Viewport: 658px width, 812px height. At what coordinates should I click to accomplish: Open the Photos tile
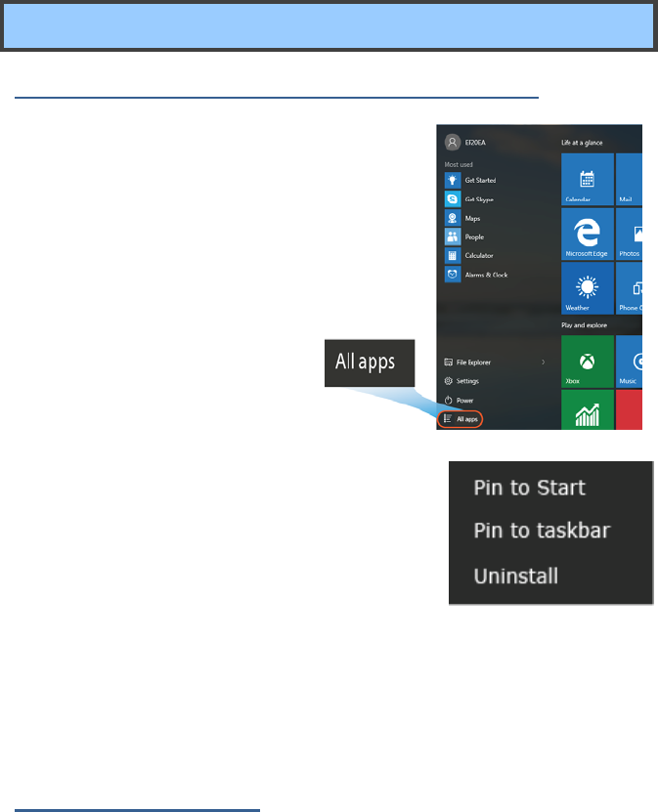[629, 234]
